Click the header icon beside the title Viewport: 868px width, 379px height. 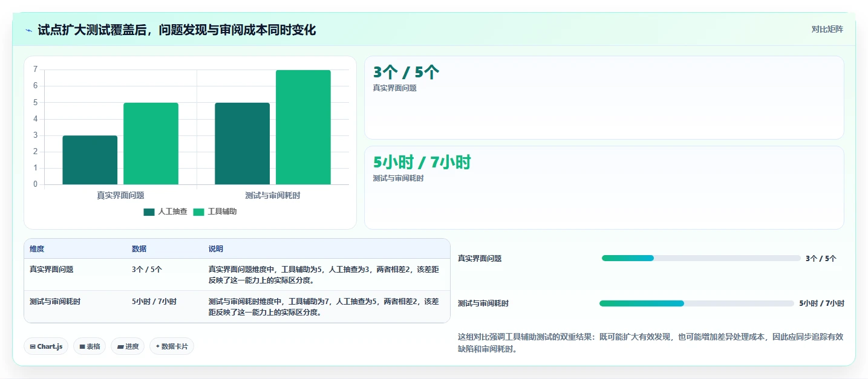(x=29, y=30)
